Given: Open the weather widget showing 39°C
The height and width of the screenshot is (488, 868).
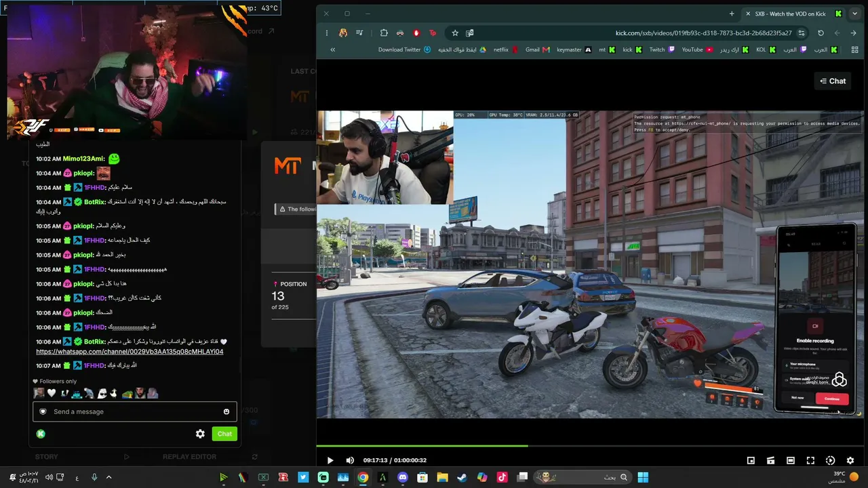Looking at the screenshot, I should [x=842, y=477].
